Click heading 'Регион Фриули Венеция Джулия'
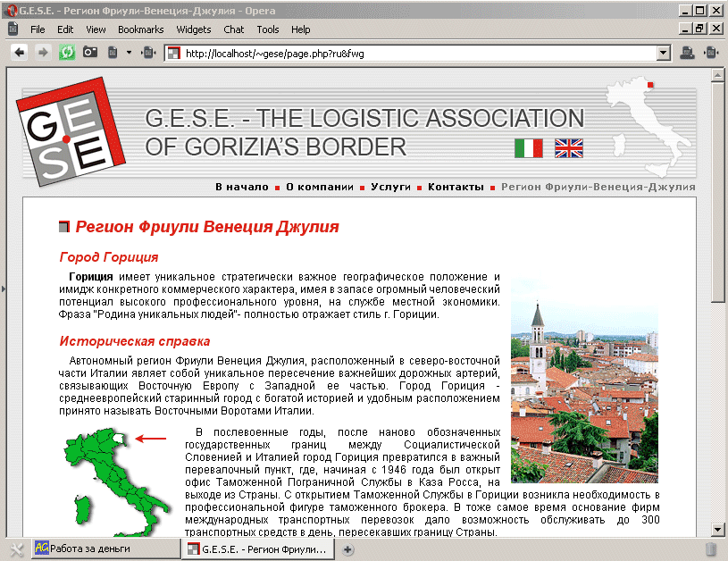 207,227
